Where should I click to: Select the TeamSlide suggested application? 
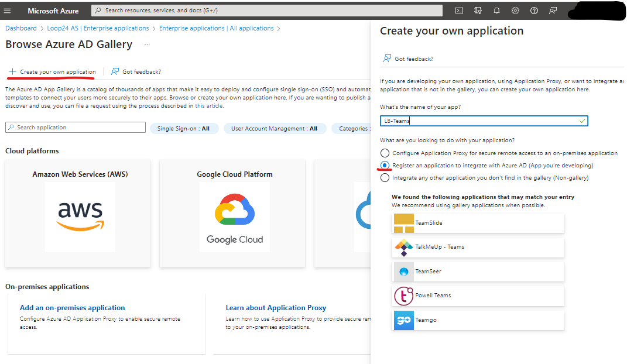click(x=478, y=223)
